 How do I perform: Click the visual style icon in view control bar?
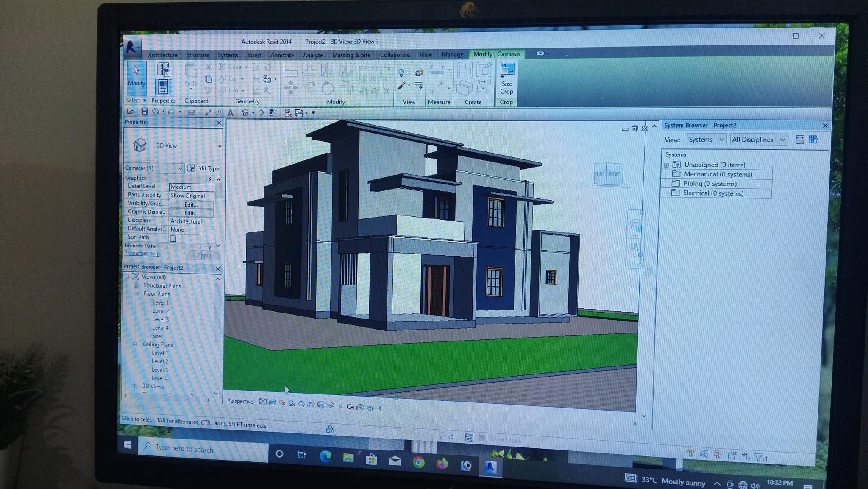click(x=273, y=402)
